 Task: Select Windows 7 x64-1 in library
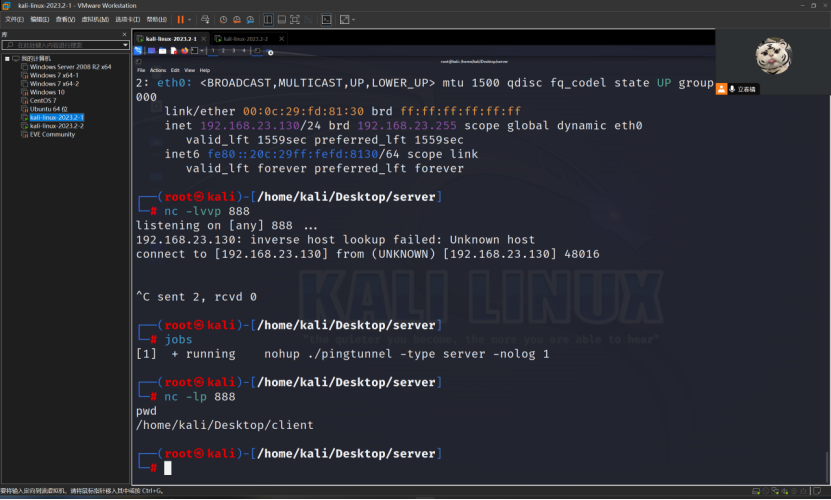pos(54,75)
